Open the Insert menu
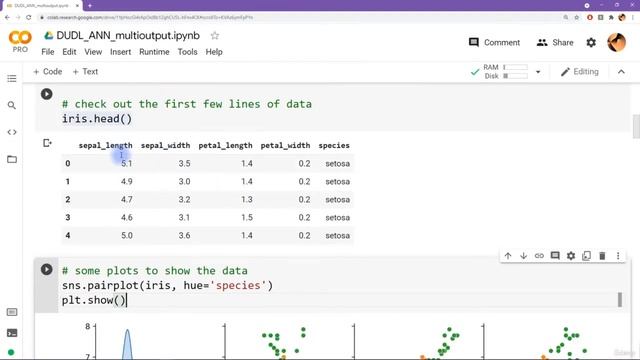 [x=120, y=52]
